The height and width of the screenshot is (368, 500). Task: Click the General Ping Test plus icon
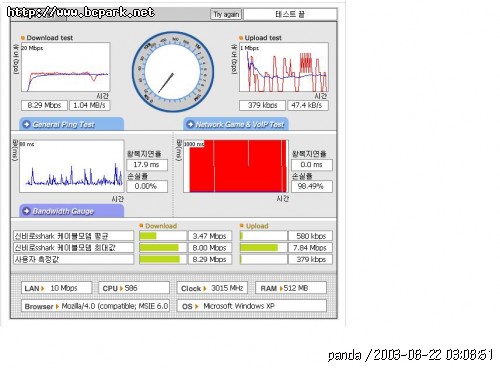click(x=26, y=124)
